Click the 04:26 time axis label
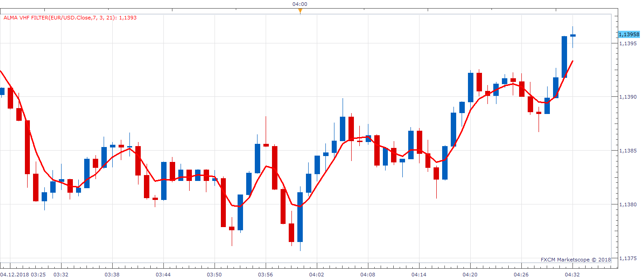Image resolution: width=644 pixels, height=280 pixels. pyautogui.click(x=521, y=275)
